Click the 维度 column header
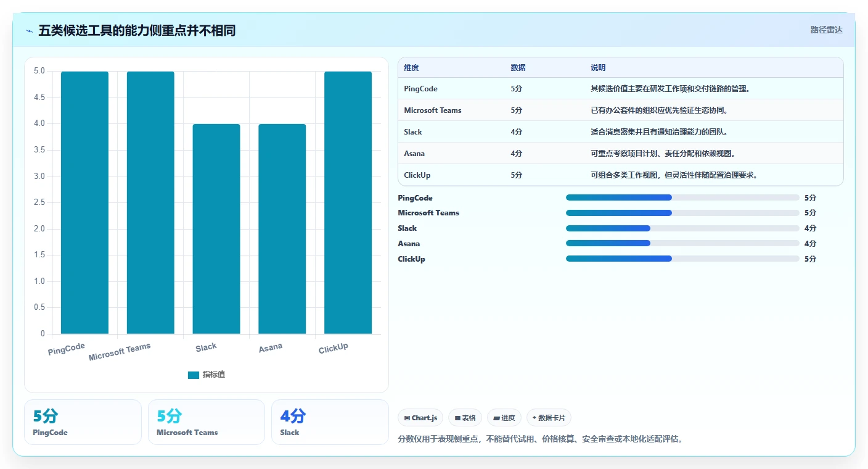Screen dimensions: 868x469 (411, 68)
